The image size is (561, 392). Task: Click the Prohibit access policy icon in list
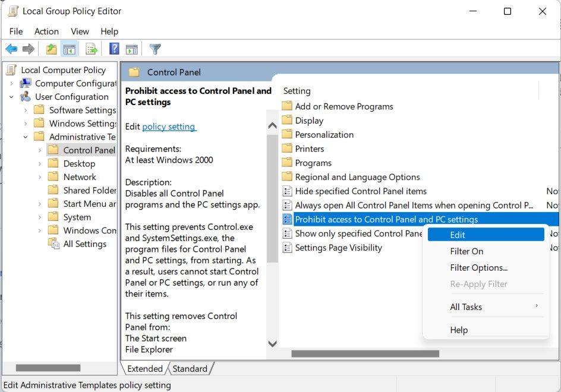287,219
